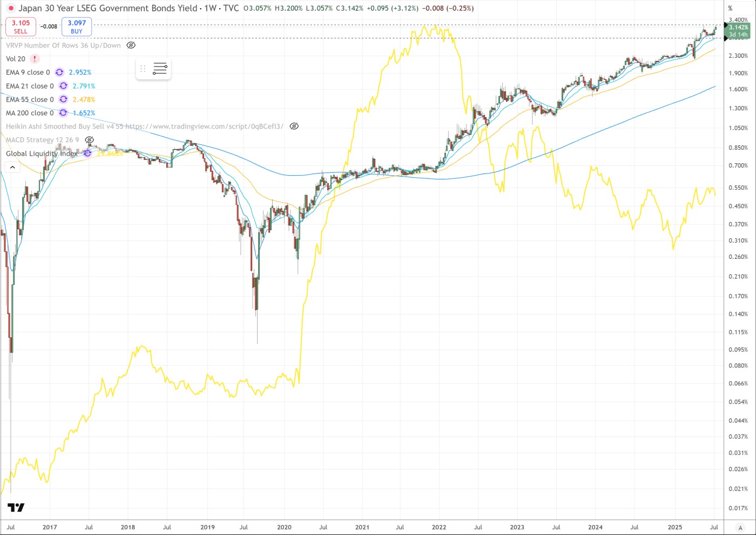Click the high value H3.200% in header
Viewport: 756px width, 535px height.
click(288, 9)
